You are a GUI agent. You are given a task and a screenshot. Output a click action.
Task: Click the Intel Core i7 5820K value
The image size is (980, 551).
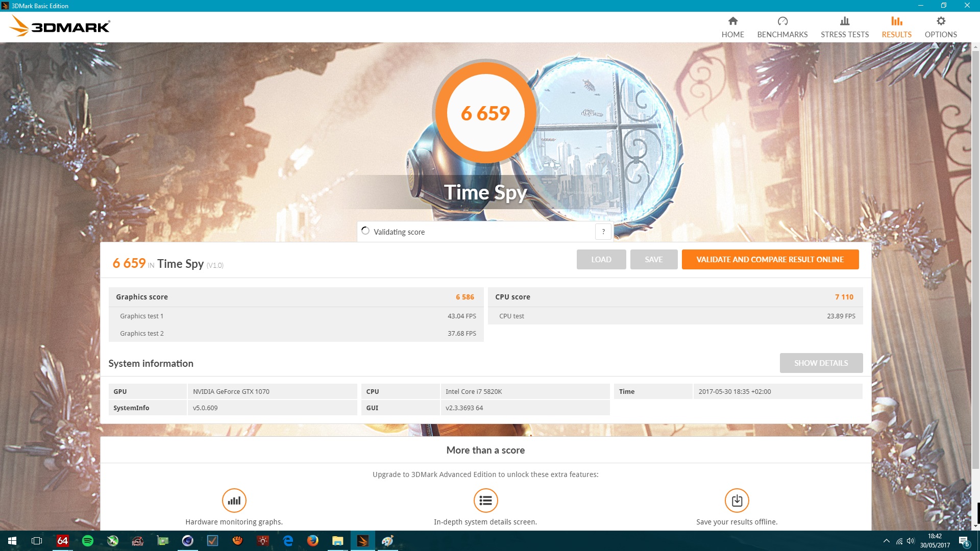point(473,391)
